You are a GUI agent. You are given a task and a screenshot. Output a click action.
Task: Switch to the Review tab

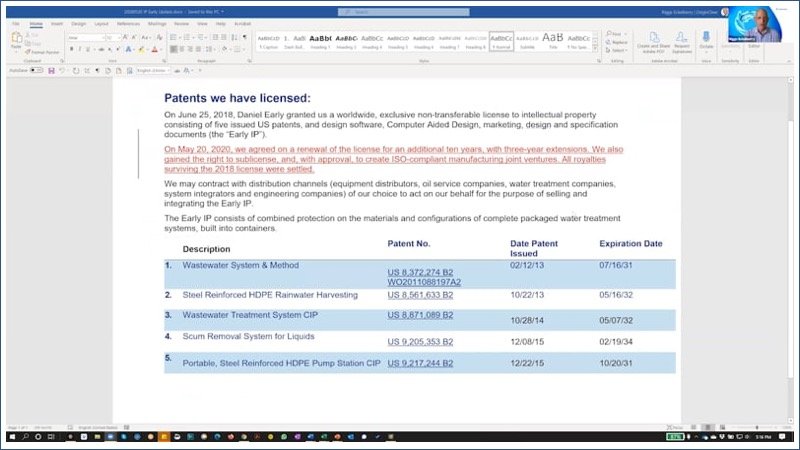181,24
